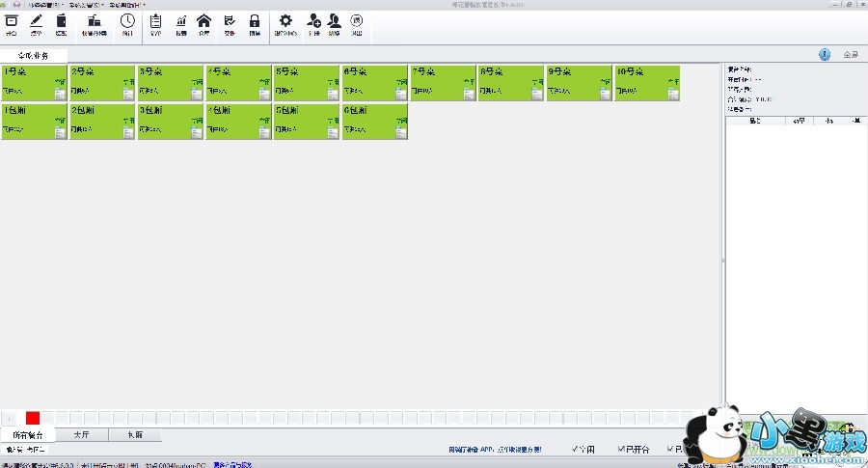The width and height of the screenshot is (868, 468).
Task: Click the 全屏 button at top right
Action: click(851, 54)
